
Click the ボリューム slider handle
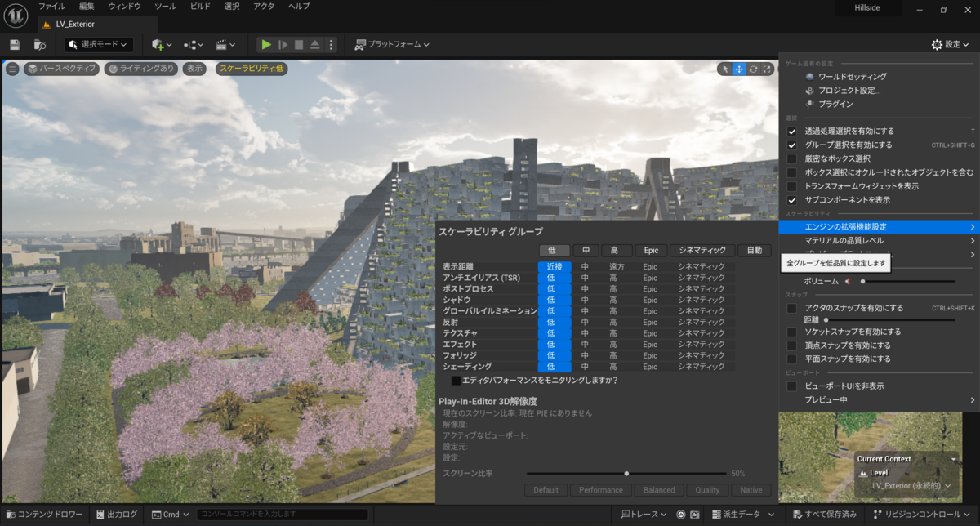click(862, 281)
